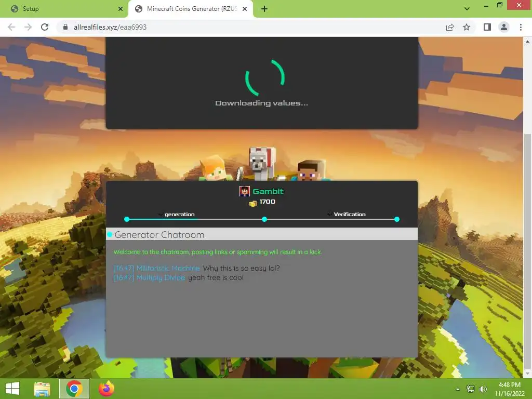Click the generation step label
This screenshot has height=399, width=532.
click(x=179, y=215)
